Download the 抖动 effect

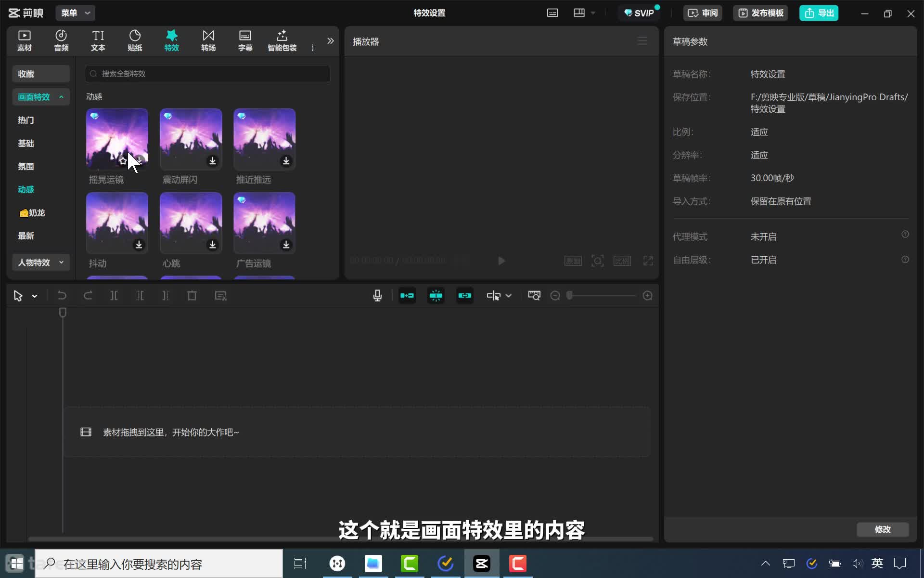click(139, 245)
